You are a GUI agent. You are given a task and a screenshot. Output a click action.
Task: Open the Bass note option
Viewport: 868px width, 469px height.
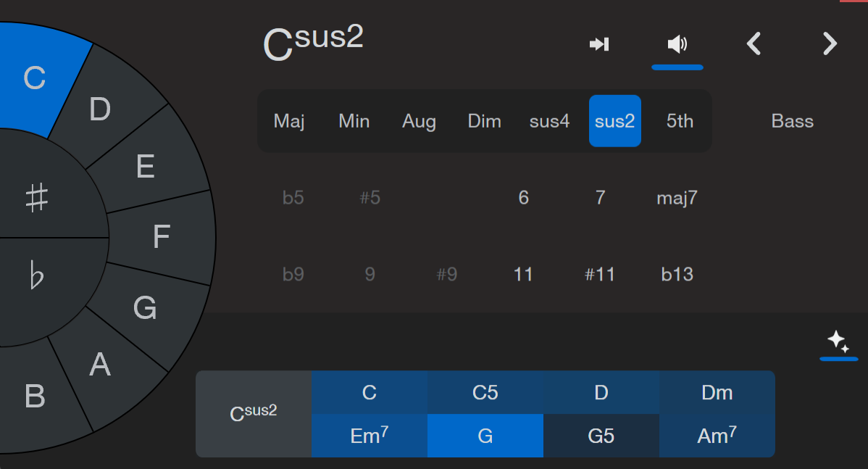[792, 121]
